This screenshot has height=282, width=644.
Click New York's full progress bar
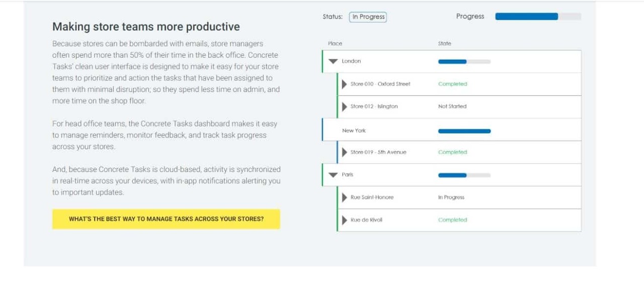tap(464, 131)
